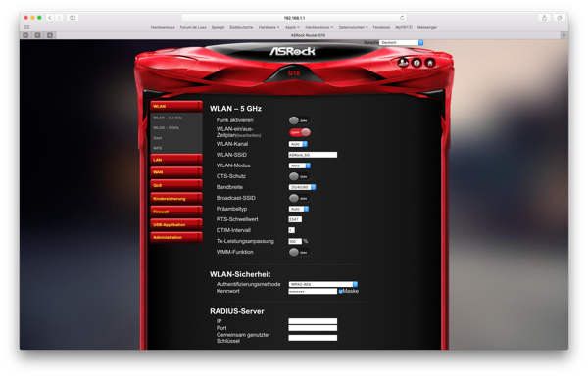Open the Hardwareluxx bookmark
The height and width of the screenshot is (377, 588).
point(163,27)
